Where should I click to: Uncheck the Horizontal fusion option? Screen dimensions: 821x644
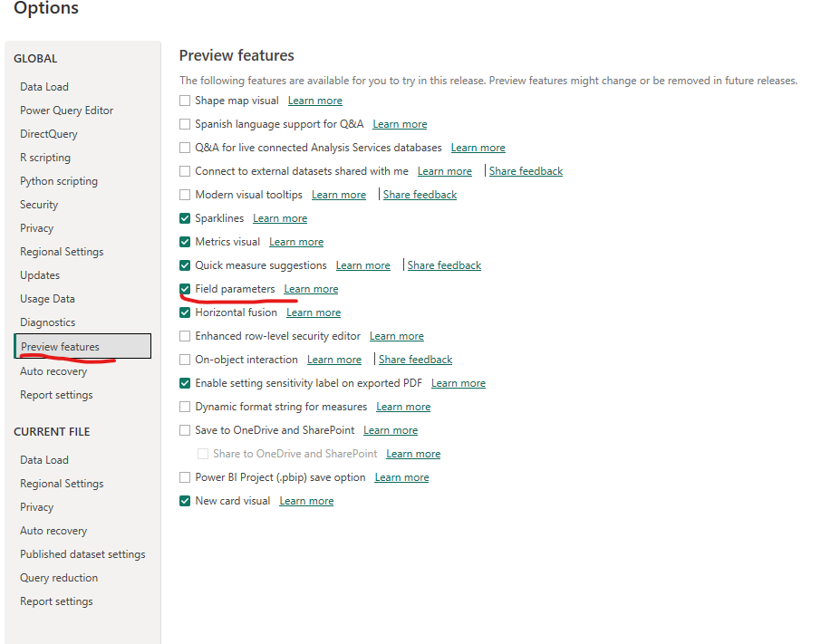click(x=184, y=312)
